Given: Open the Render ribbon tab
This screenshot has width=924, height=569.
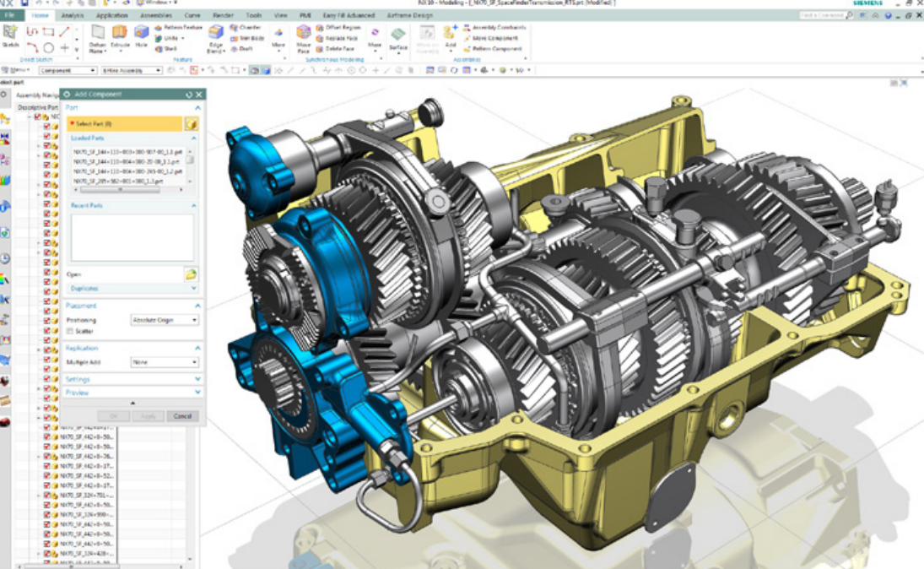Looking at the screenshot, I should coord(225,16).
